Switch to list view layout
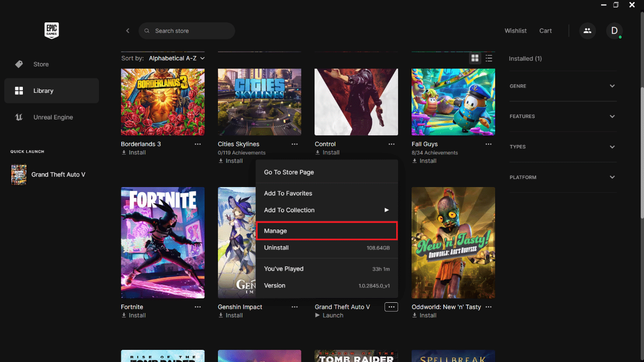644x362 pixels. (489, 58)
